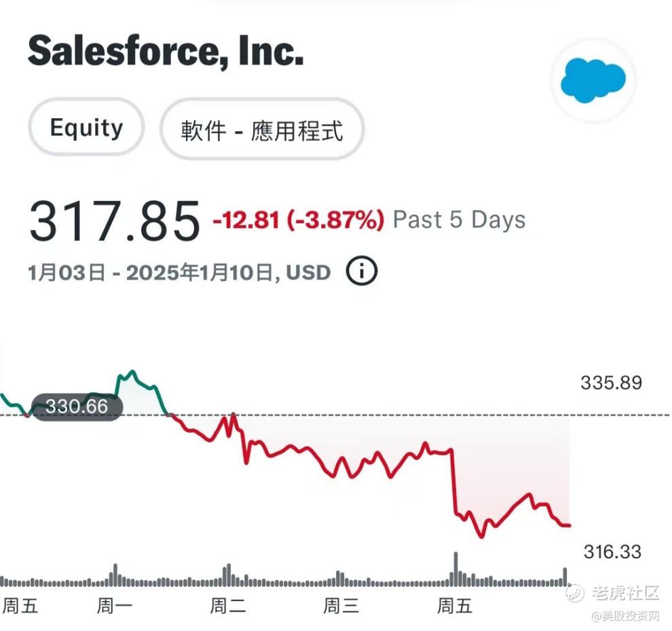Select the Equity tag pill
Screen dimensions: 672x631
(x=86, y=128)
